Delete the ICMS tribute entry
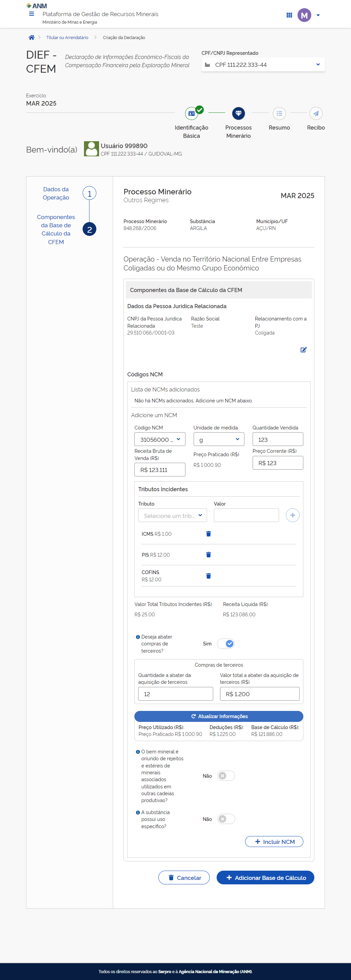Screen dimensions: 351x980 (208, 534)
